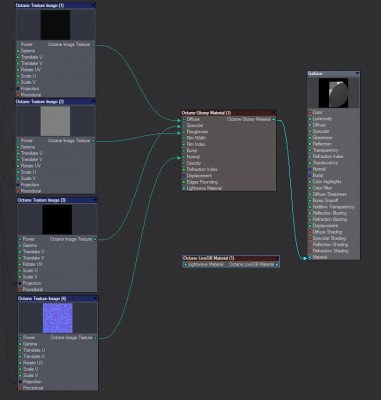Click the gray texture preview in Image (2)

tap(55, 121)
